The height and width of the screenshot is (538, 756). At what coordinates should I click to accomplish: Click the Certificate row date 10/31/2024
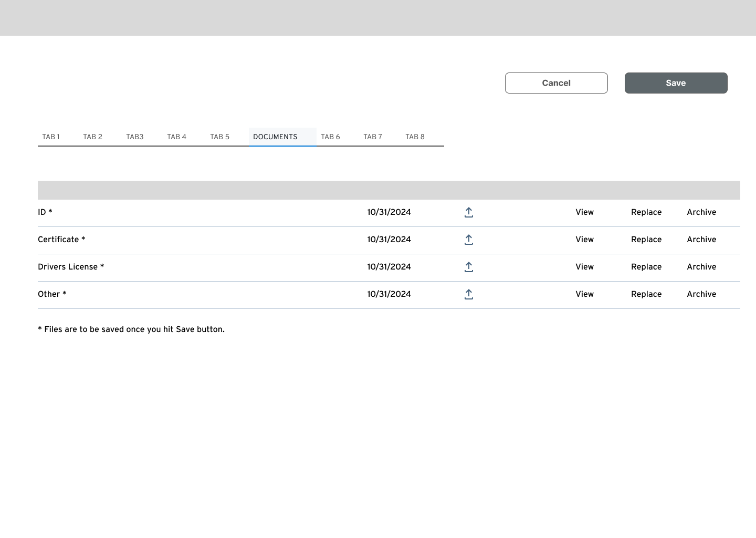coord(389,240)
